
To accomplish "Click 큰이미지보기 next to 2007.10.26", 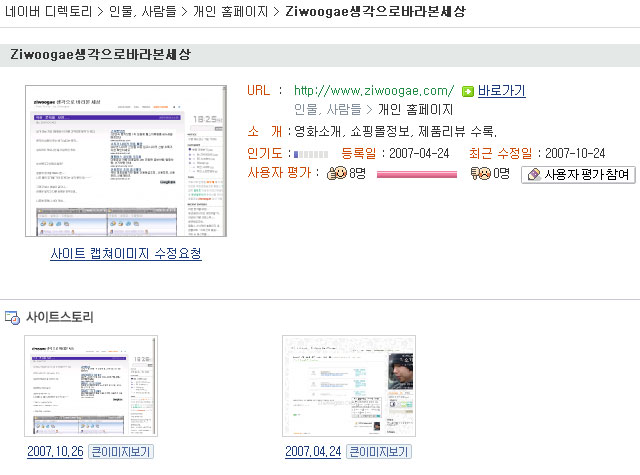I will [x=121, y=452].
